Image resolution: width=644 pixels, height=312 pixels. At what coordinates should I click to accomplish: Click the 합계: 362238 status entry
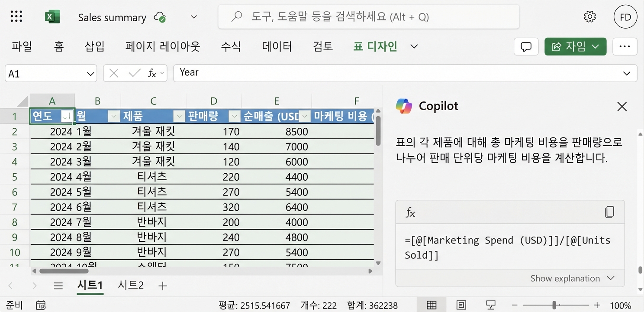(x=372, y=305)
